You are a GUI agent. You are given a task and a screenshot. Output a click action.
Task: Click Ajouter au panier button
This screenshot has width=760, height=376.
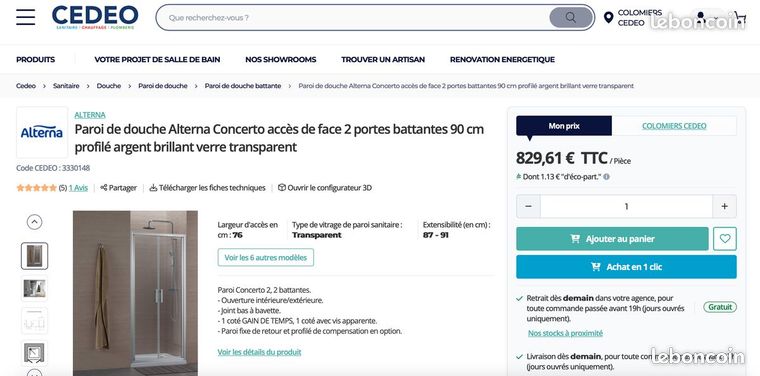[612, 238]
